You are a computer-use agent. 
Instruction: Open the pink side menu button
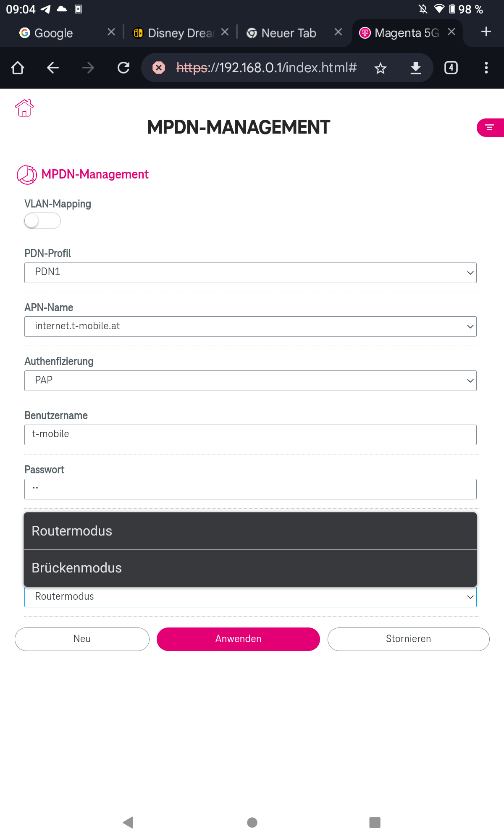coord(490,128)
